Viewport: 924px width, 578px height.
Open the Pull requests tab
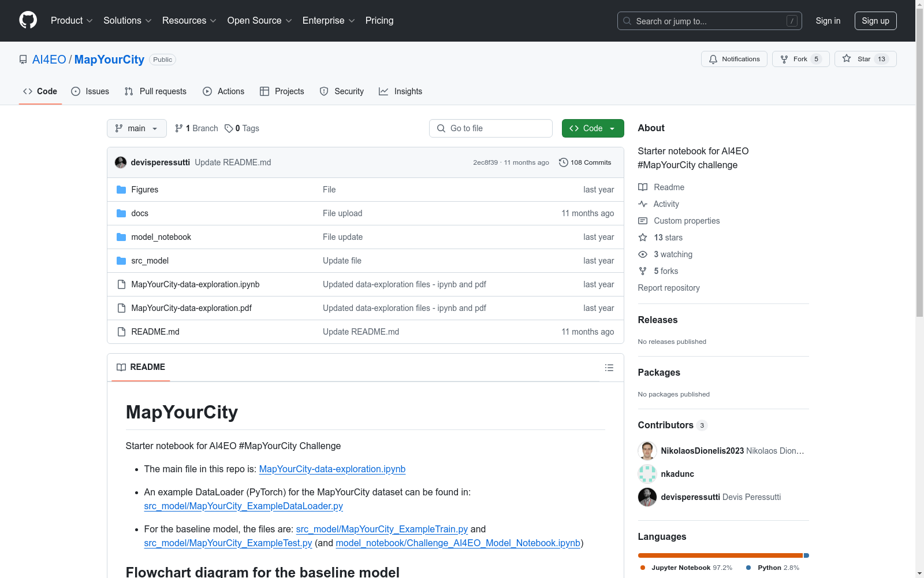click(155, 91)
